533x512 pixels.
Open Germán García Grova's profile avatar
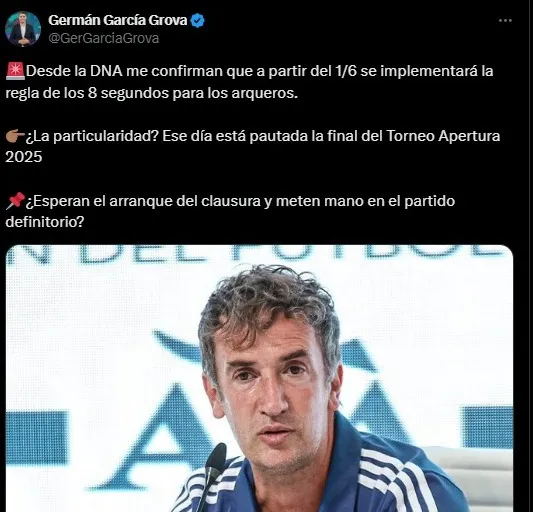23,29
